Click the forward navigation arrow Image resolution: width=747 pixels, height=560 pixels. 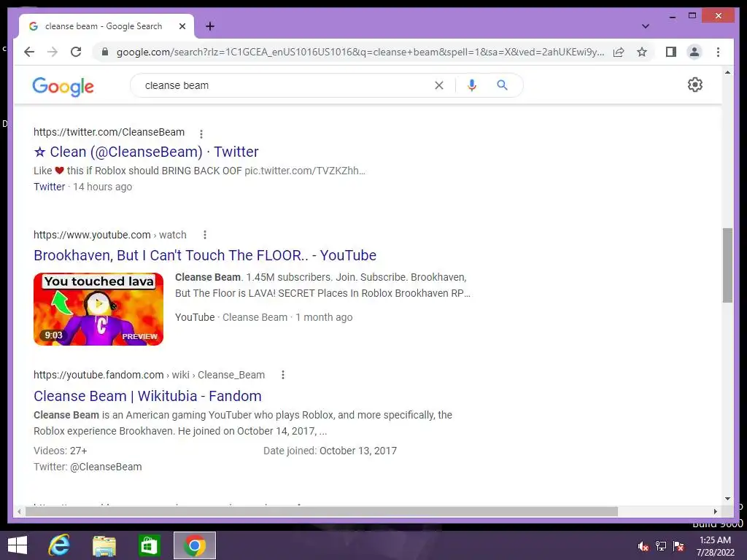pos(53,52)
